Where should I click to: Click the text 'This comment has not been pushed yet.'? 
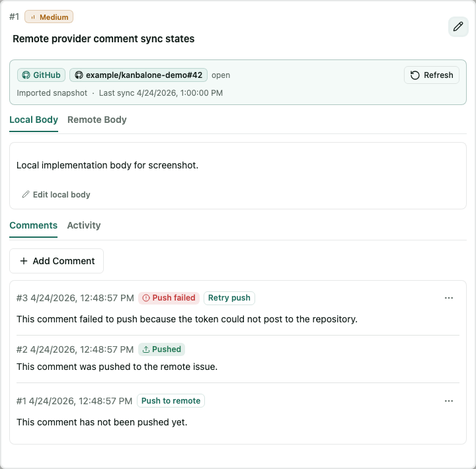(102, 422)
